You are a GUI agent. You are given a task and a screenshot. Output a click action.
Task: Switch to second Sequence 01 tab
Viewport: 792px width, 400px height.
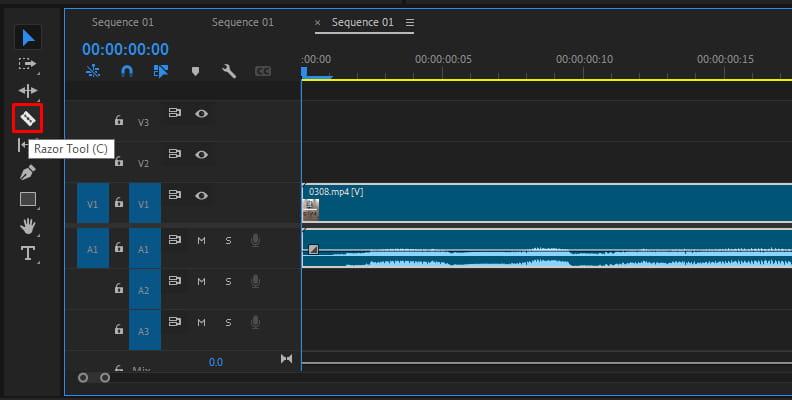pos(242,22)
